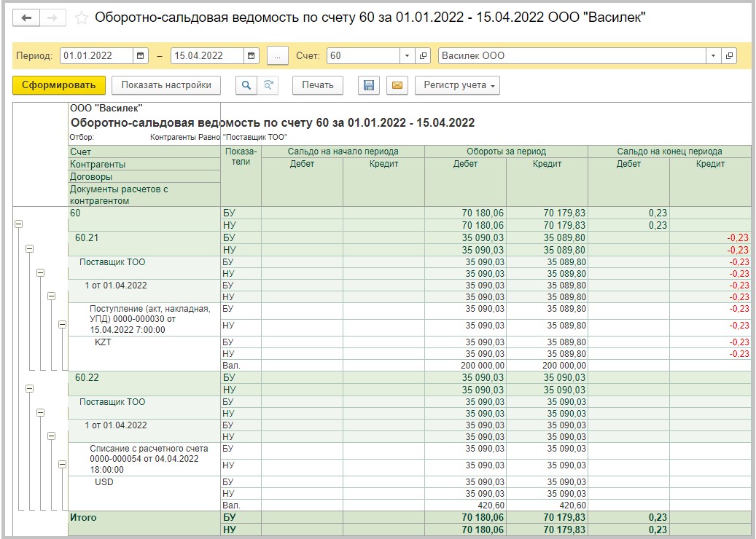Go back with the left arrow button

click(26, 18)
